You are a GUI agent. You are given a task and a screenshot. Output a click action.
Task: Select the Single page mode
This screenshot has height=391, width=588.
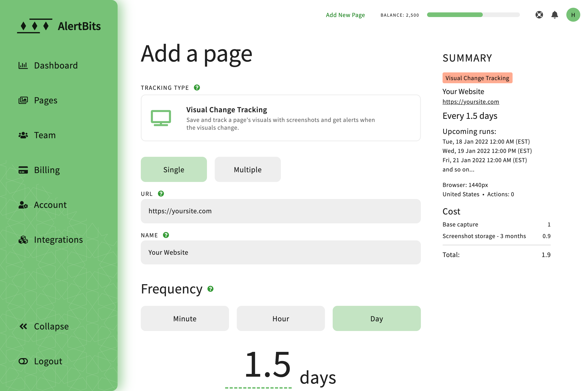174,170
